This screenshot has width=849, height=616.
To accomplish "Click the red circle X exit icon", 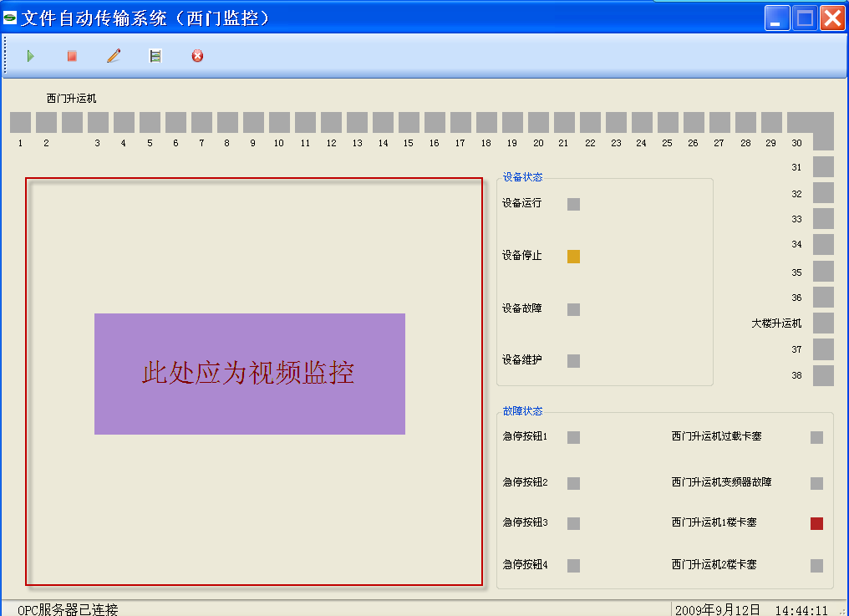I will coord(198,56).
